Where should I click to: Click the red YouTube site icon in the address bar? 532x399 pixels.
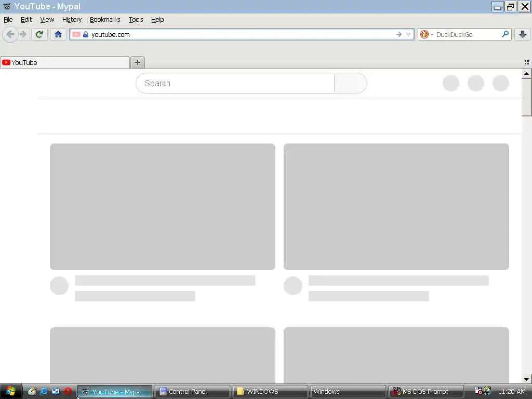(x=76, y=34)
